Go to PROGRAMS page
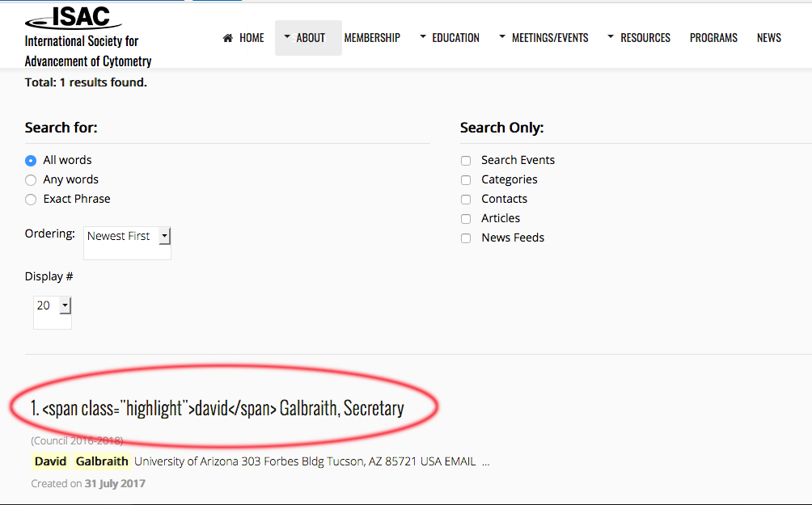This screenshot has width=812, height=505. [713, 38]
